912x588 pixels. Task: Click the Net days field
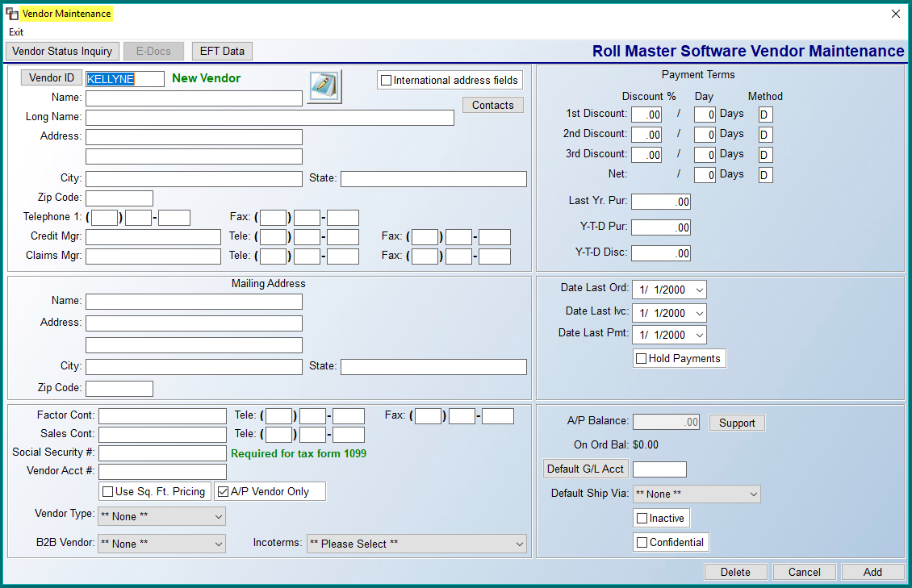(705, 175)
